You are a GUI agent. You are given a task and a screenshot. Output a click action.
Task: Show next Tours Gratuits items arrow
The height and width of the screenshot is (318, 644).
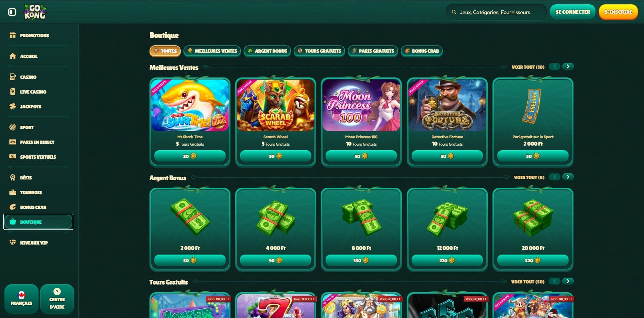tap(568, 281)
